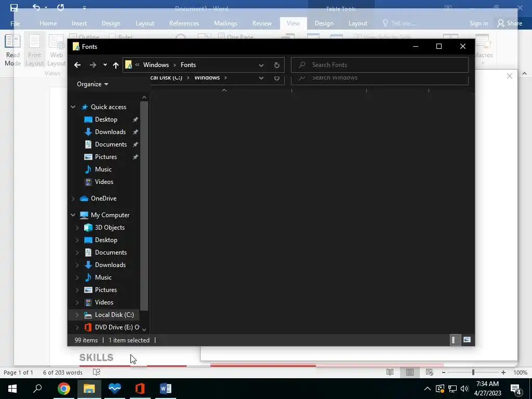Click Word zoom out minus button
The height and width of the screenshot is (399, 532).
point(444,373)
